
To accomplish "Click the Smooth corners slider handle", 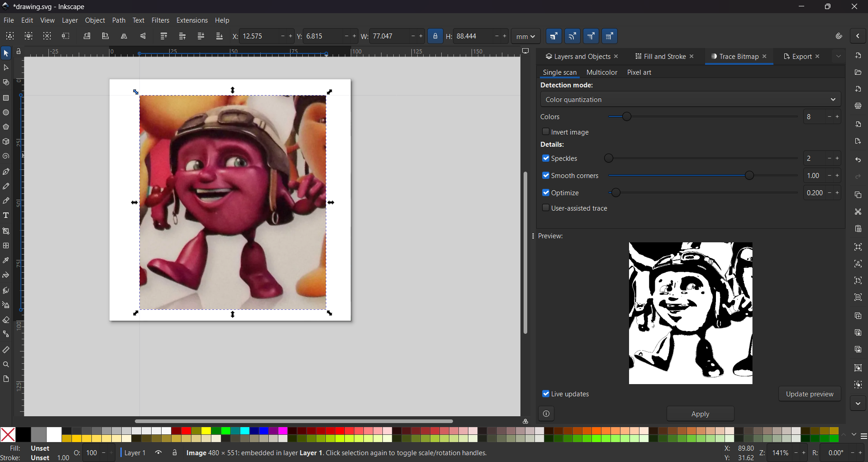I will point(749,175).
